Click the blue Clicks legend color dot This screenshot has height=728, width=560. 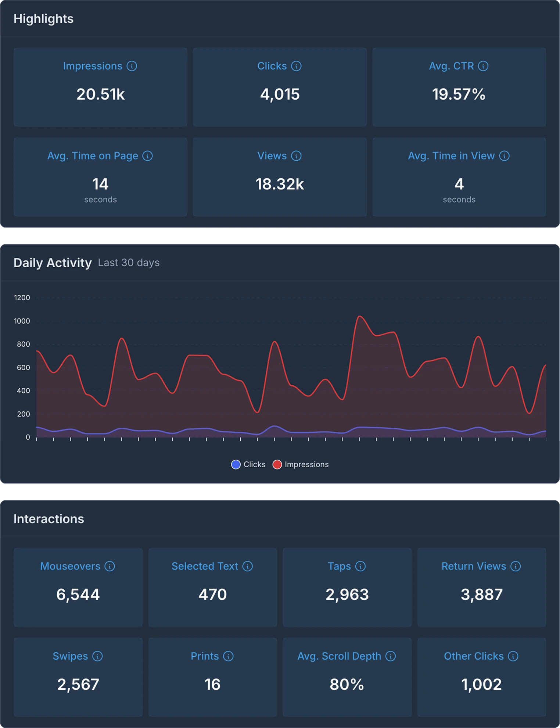[236, 464]
